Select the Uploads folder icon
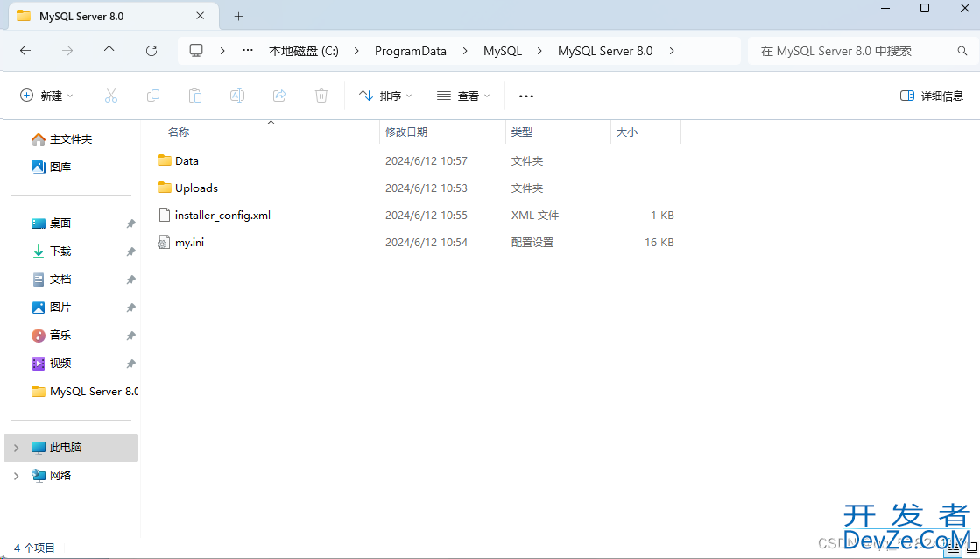 point(165,188)
